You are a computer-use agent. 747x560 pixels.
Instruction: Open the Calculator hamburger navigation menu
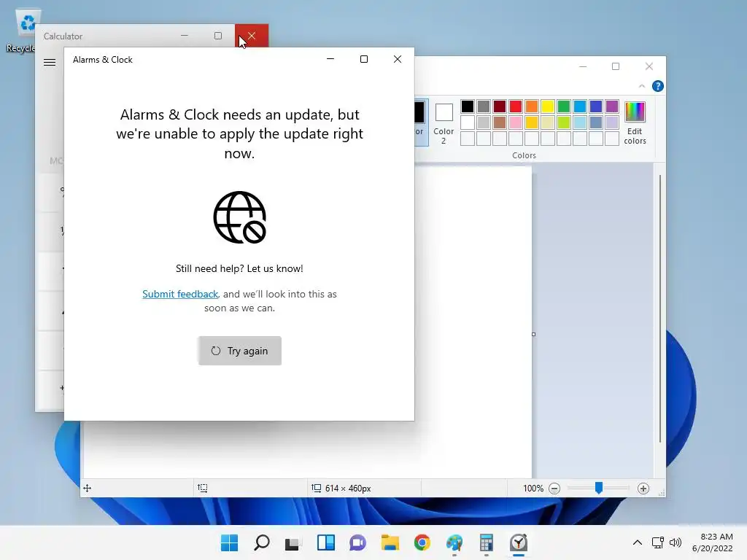(50, 63)
